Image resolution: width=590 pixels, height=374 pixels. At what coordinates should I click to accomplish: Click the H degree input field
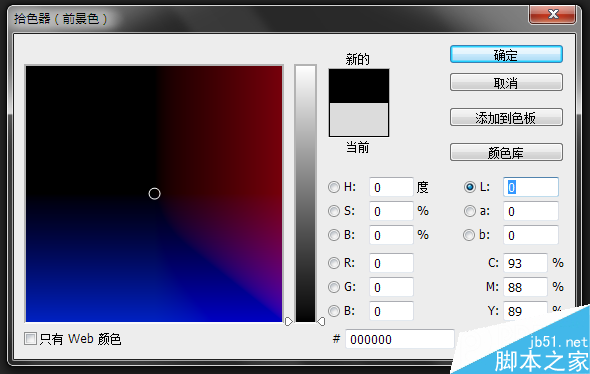[x=391, y=187]
